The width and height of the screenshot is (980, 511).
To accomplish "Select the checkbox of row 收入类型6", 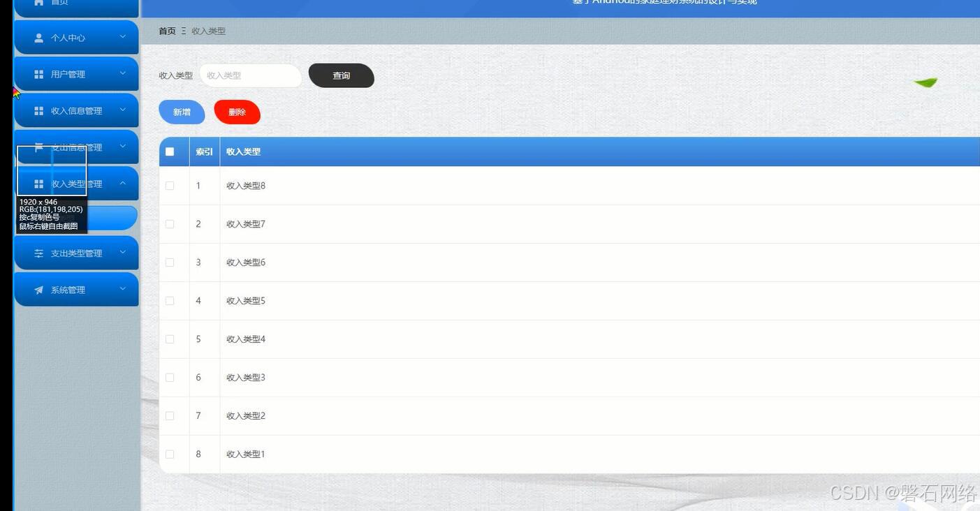I will tap(170, 262).
